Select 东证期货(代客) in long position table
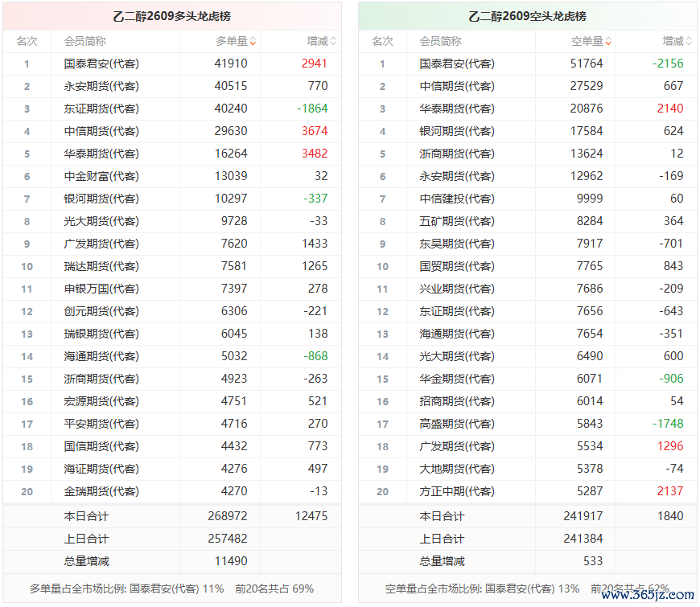Viewport: 700px width, 607px height. point(101,109)
